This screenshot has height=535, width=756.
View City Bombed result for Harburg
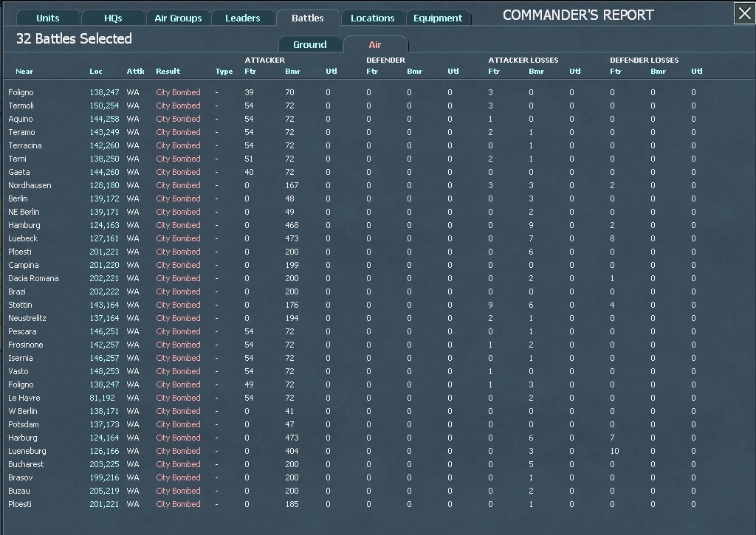coord(178,438)
